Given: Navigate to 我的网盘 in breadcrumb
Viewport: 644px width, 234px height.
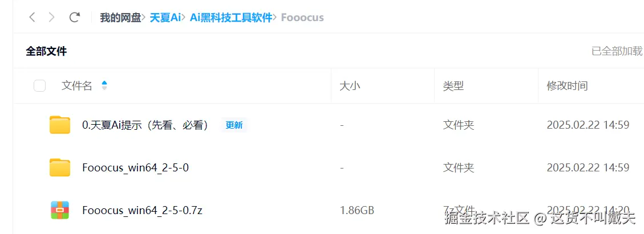Looking at the screenshot, I should tap(121, 18).
